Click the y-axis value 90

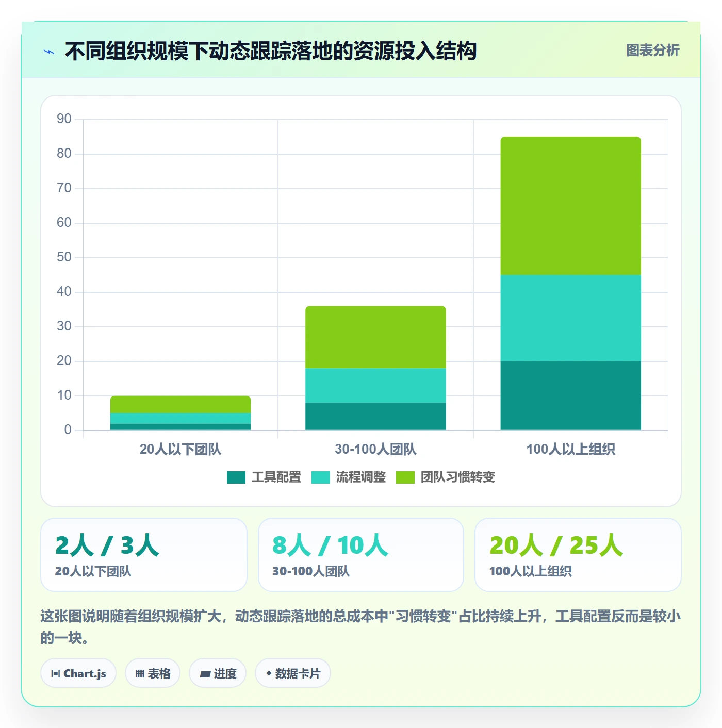pos(64,119)
